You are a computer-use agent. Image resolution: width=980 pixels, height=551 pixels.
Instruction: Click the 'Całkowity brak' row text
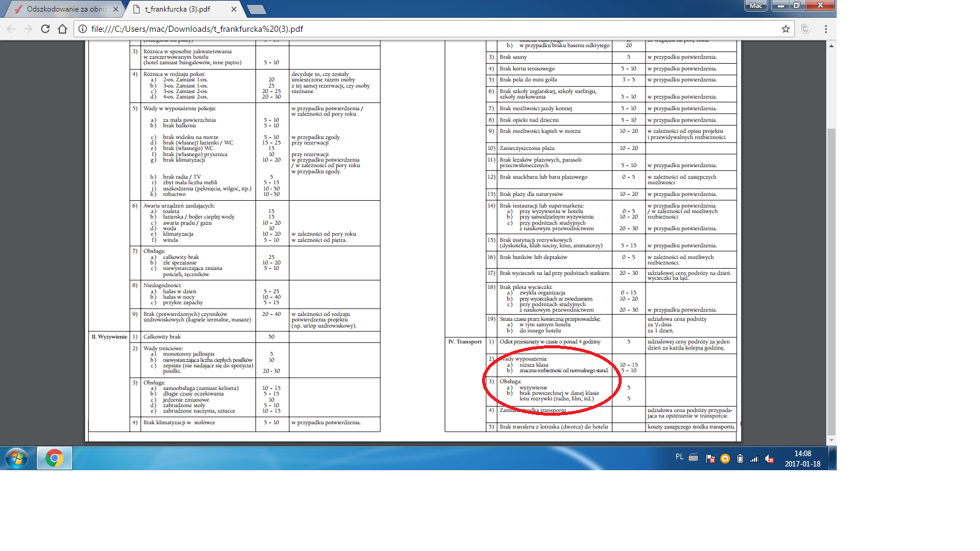(162, 337)
